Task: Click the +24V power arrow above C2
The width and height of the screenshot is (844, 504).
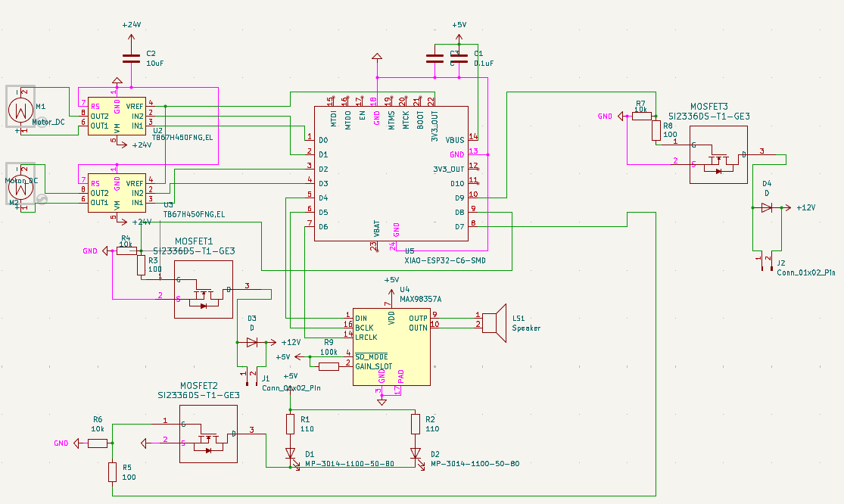Action: [132, 38]
